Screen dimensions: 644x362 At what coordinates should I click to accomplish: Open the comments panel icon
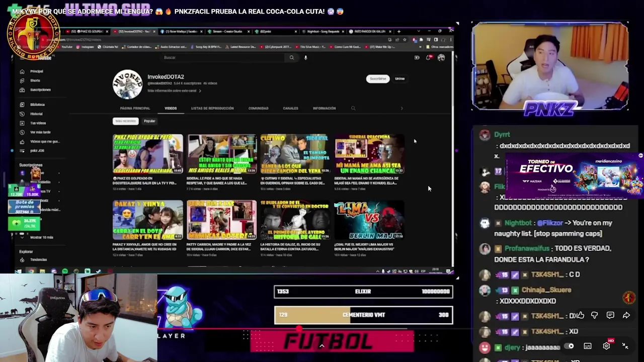[610, 315]
